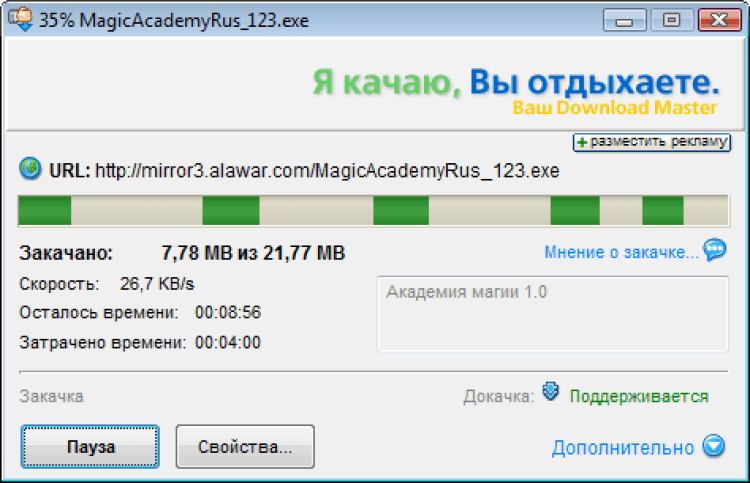This screenshot has width=750, height=483.
Task: Open Мнение о закачке... link
Action: [621, 252]
